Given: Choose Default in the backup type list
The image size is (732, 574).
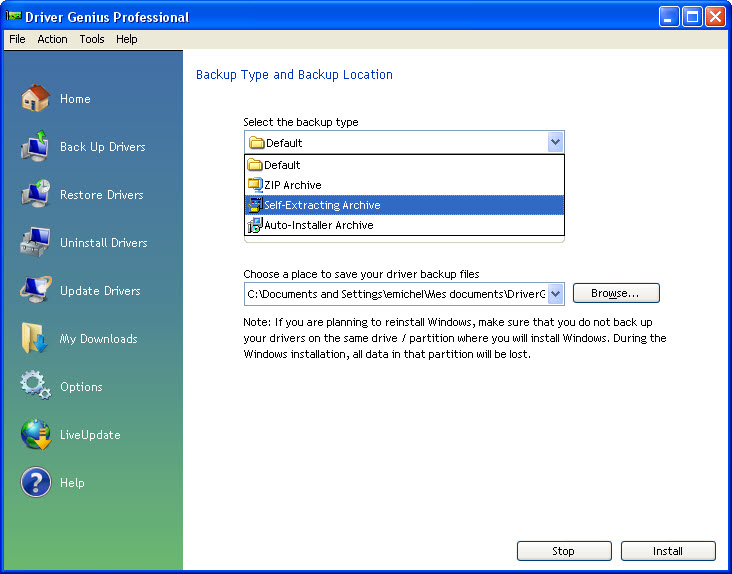Looking at the screenshot, I should pos(404,165).
